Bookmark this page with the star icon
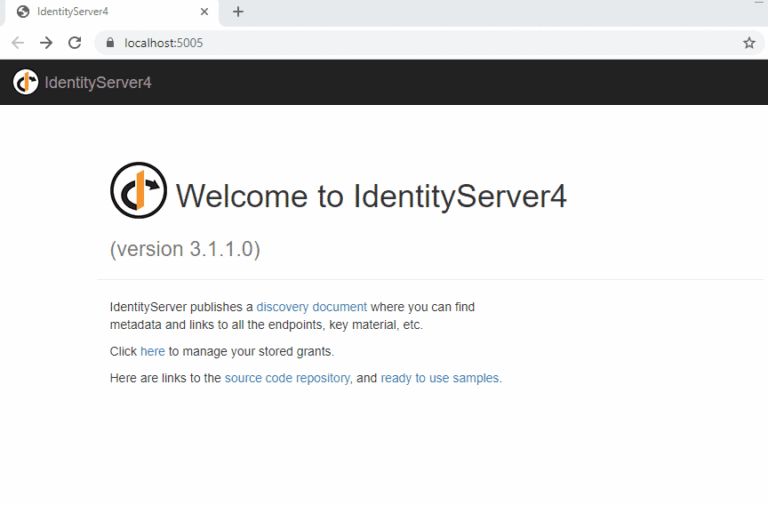Image resolution: width=768 pixels, height=505 pixels. click(748, 43)
